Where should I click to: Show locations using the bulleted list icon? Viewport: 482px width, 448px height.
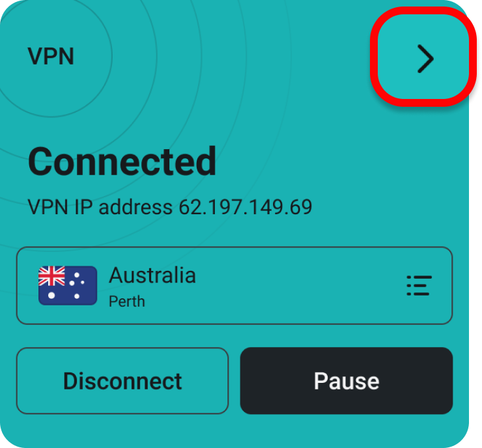point(419,285)
